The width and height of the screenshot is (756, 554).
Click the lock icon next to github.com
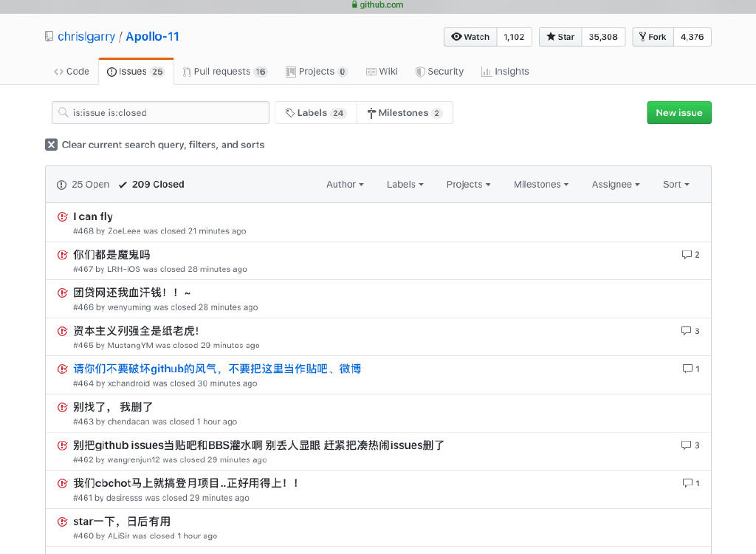pos(355,5)
